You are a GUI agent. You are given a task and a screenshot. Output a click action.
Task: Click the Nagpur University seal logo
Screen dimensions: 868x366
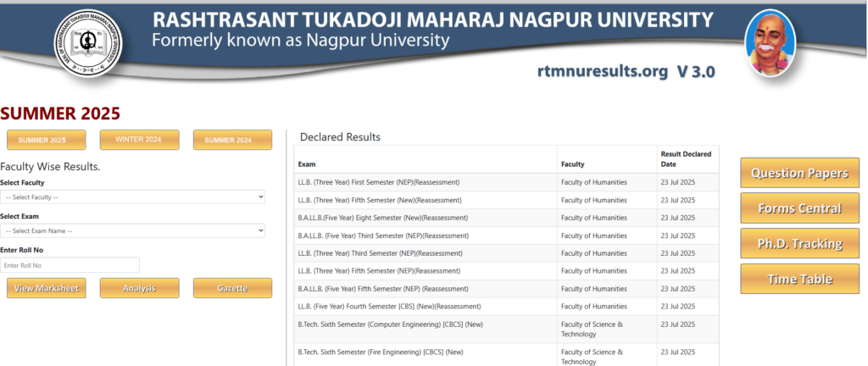tap(88, 43)
